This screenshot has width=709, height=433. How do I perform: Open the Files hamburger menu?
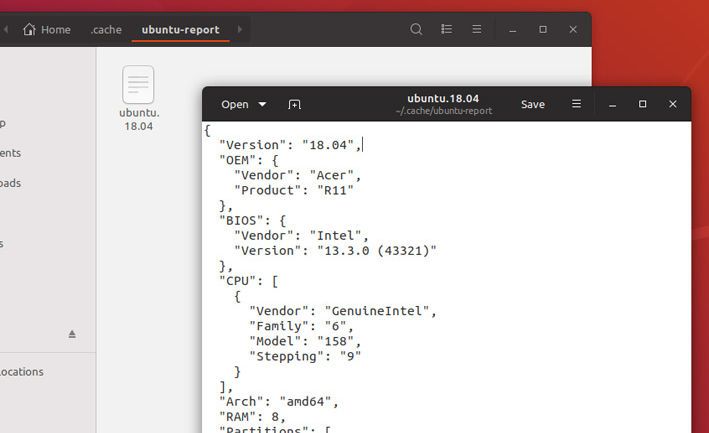click(477, 29)
